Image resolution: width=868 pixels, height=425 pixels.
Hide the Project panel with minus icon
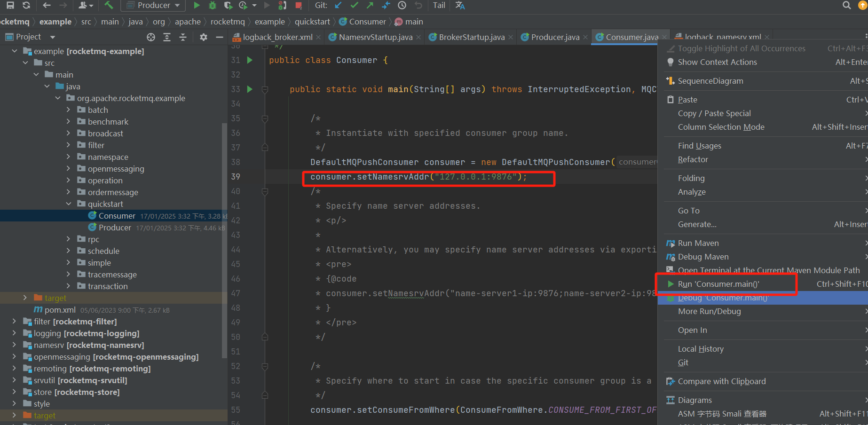219,37
